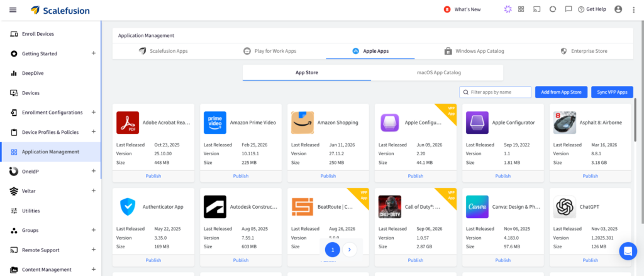Go to next page arrow
Viewport: 644px width, 276px height.
(x=350, y=250)
